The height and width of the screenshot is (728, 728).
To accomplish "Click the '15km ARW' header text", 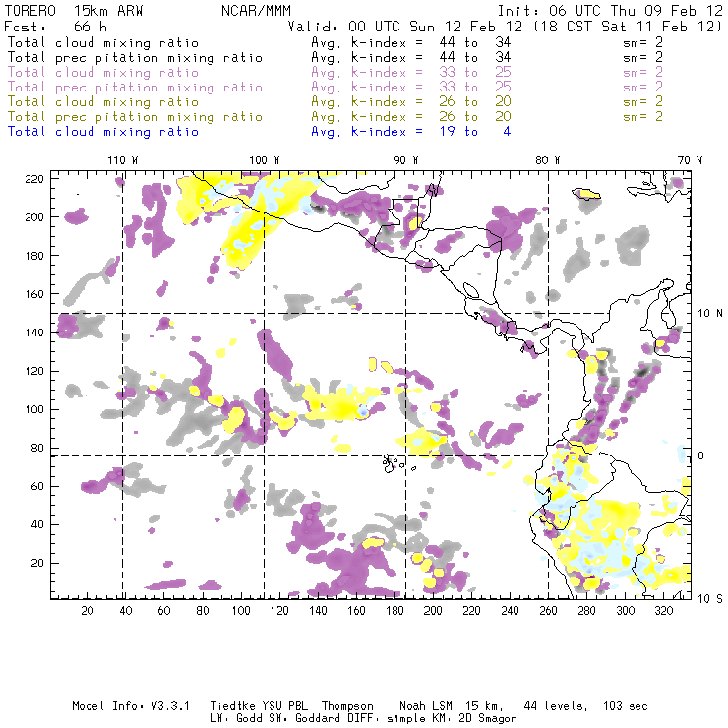I will (x=108, y=11).
